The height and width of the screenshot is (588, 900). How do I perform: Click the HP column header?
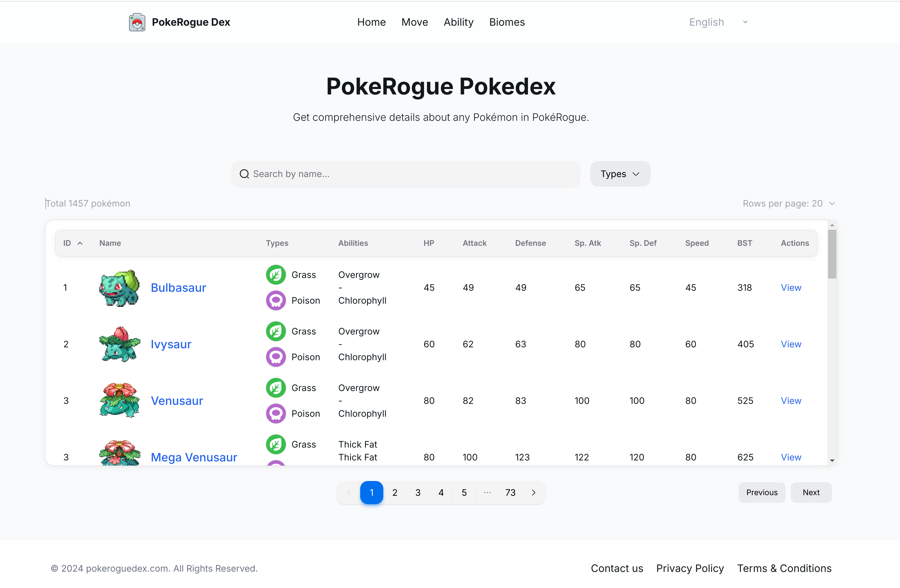point(428,243)
